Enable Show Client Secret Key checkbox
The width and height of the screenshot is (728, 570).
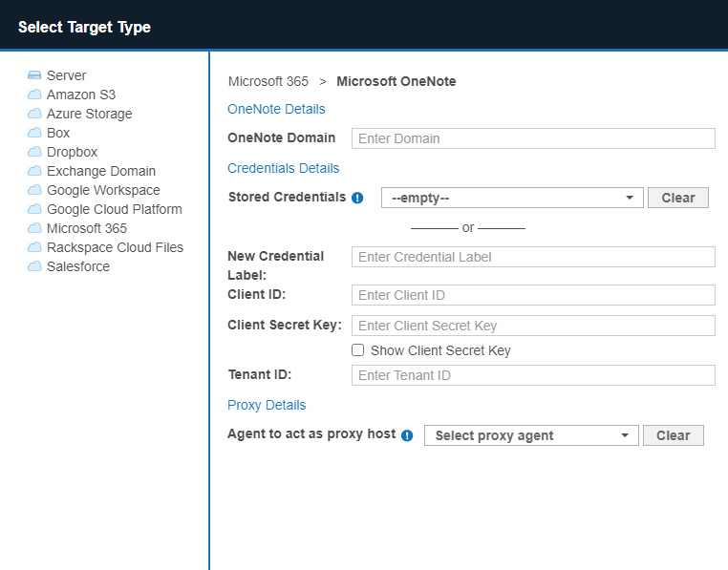358,350
